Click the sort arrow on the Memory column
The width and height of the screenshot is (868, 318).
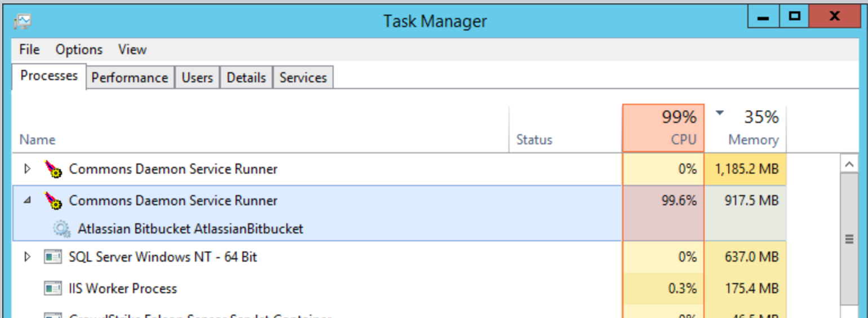point(720,113)
